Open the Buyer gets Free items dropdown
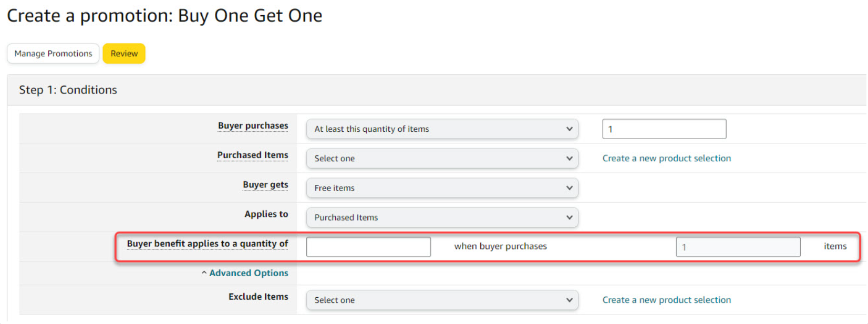 pos(442,188)
